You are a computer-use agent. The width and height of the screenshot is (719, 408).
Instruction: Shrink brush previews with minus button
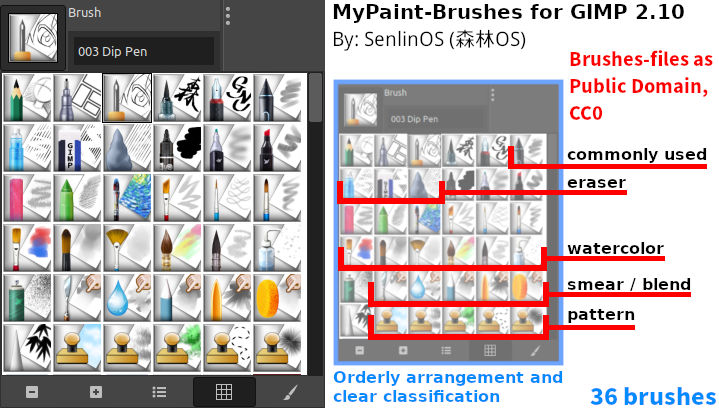tap(32, 392)
